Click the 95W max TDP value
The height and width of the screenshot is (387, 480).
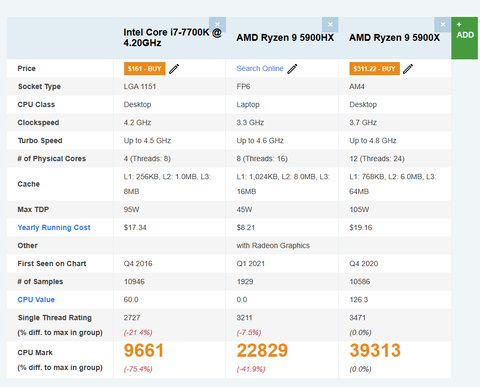coord(131,209)
